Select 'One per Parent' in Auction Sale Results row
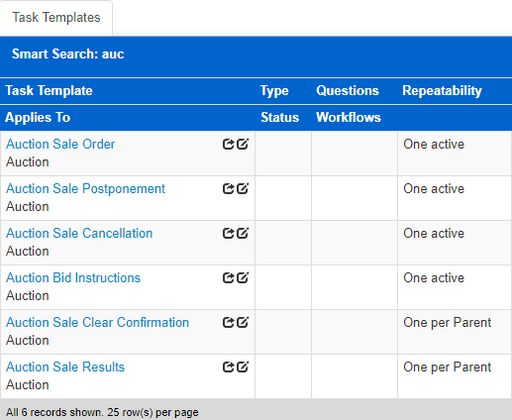Screen dimensions: 512x420 pyautogui.click(x=448, y=367)
